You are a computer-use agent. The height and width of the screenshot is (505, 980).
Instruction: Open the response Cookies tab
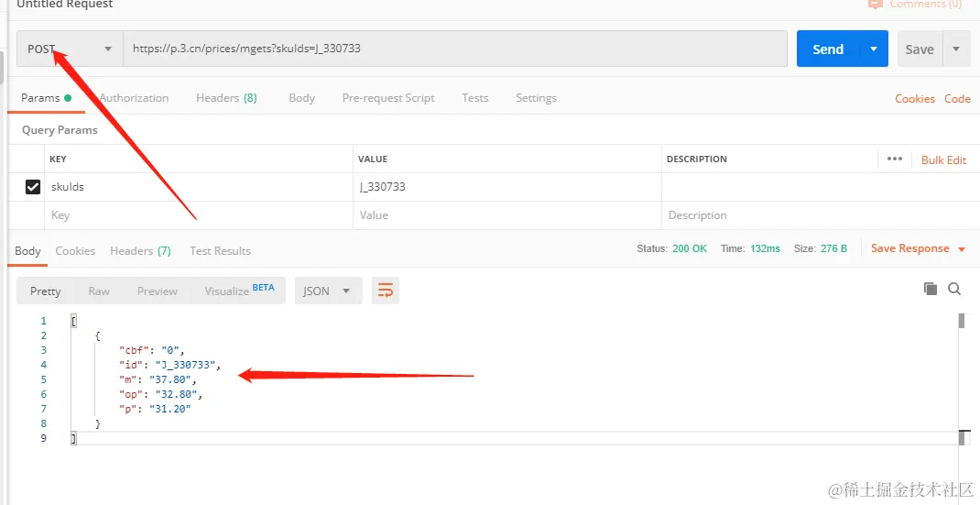click(x=75, y=251)
